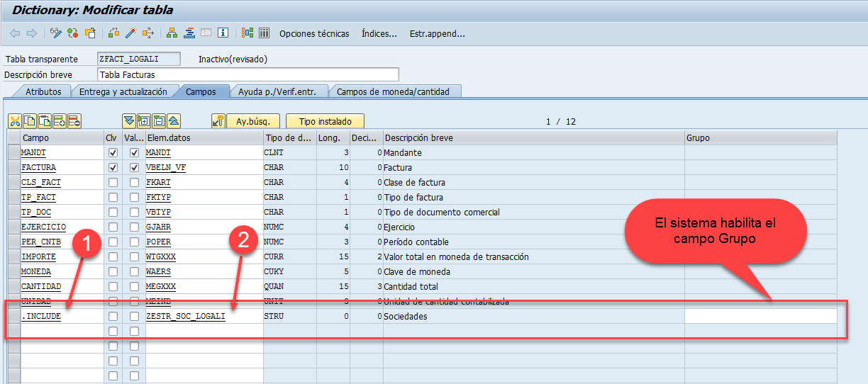Screen dimensions: 868x384
Task: Delete the row with the red minus icon
Action: point(74,121)
